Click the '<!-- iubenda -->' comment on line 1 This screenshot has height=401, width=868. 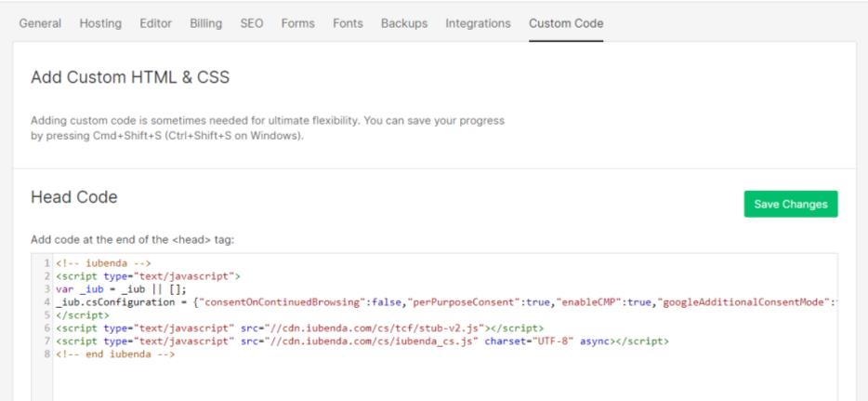(x=103, y=263)
